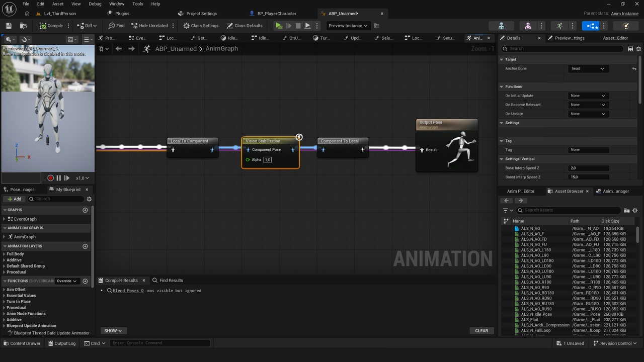Switch to the Asset Browser tab
The image size is (644, 362).
(x=569, y=191)
